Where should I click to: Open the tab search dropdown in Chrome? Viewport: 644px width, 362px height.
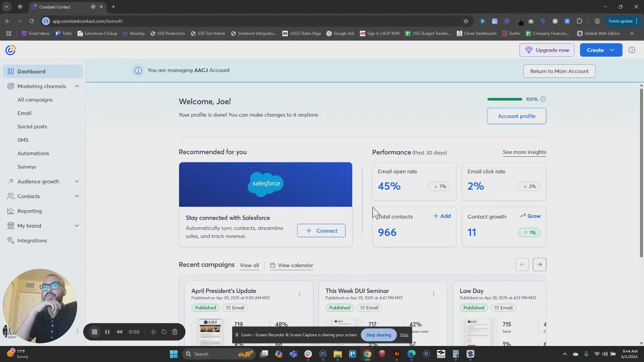[x=7, y=7]
